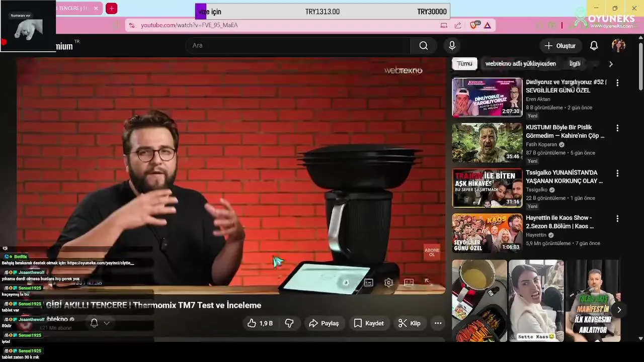Open YouTube notifications bell
Image resolution: width=644 pixels, height=362 pixels.
594,46
